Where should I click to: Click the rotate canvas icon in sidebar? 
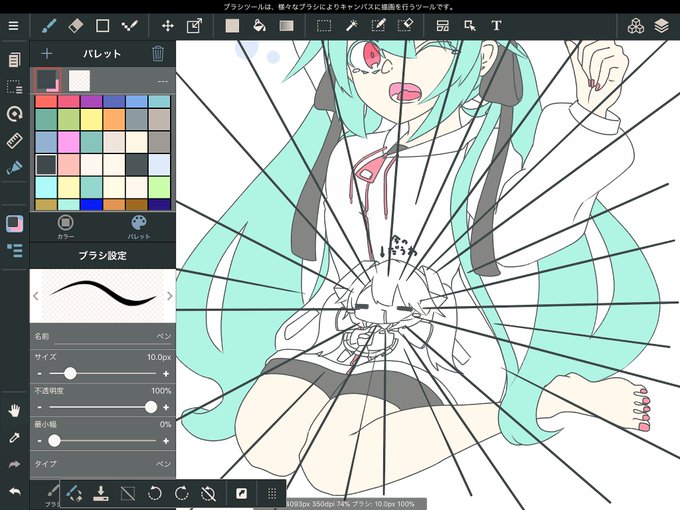coord(15,114)
